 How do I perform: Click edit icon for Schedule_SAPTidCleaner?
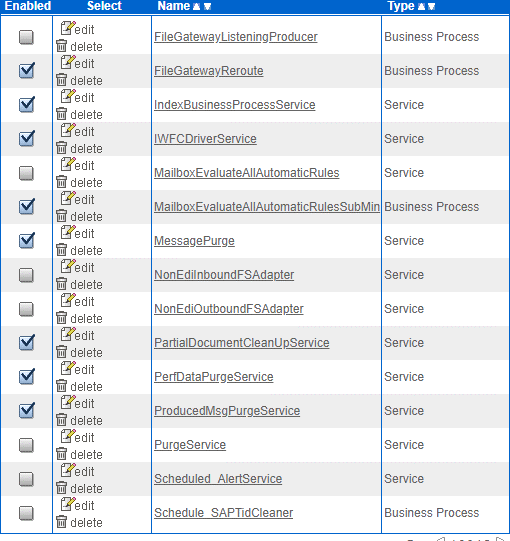point(68,504)
